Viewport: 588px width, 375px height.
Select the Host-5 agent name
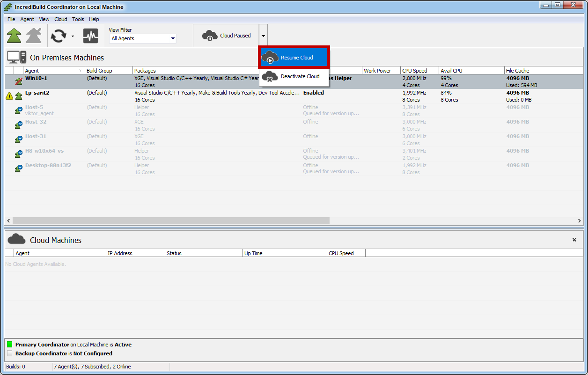tap(34, 107)
